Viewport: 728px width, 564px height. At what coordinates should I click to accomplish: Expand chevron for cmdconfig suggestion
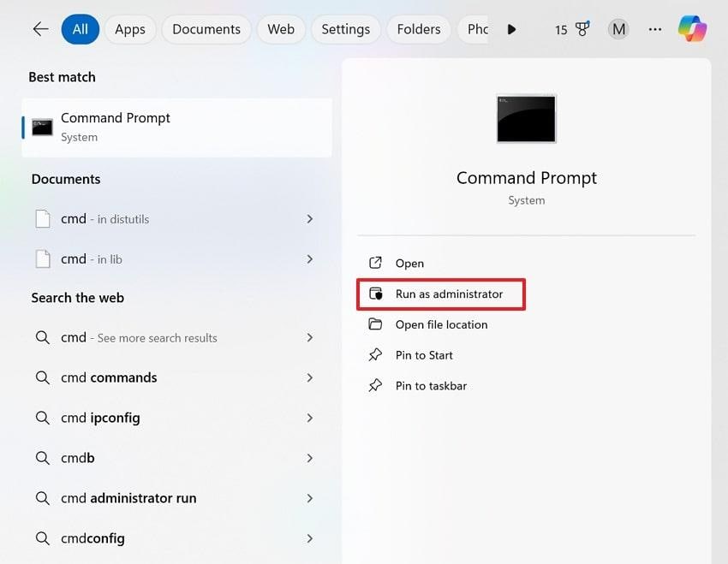point(310,538)
